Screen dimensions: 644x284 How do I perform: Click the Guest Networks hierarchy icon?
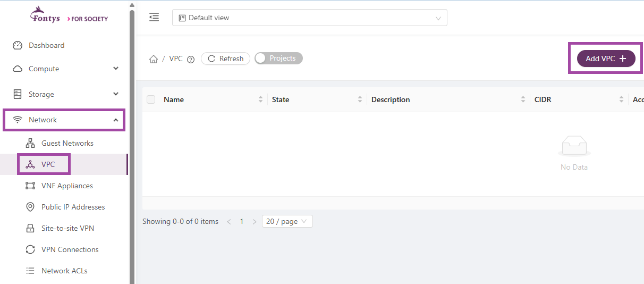pyautogui.click(x=30, y=143)
